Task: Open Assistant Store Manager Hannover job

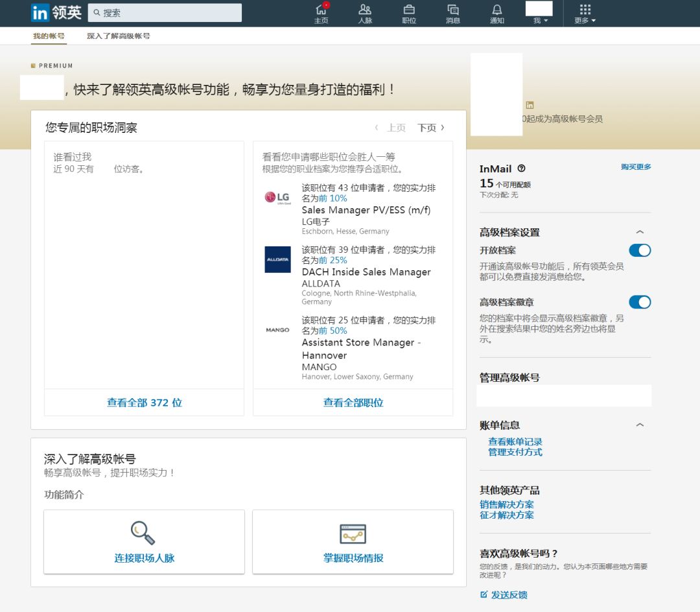Action: pos(361,349)
